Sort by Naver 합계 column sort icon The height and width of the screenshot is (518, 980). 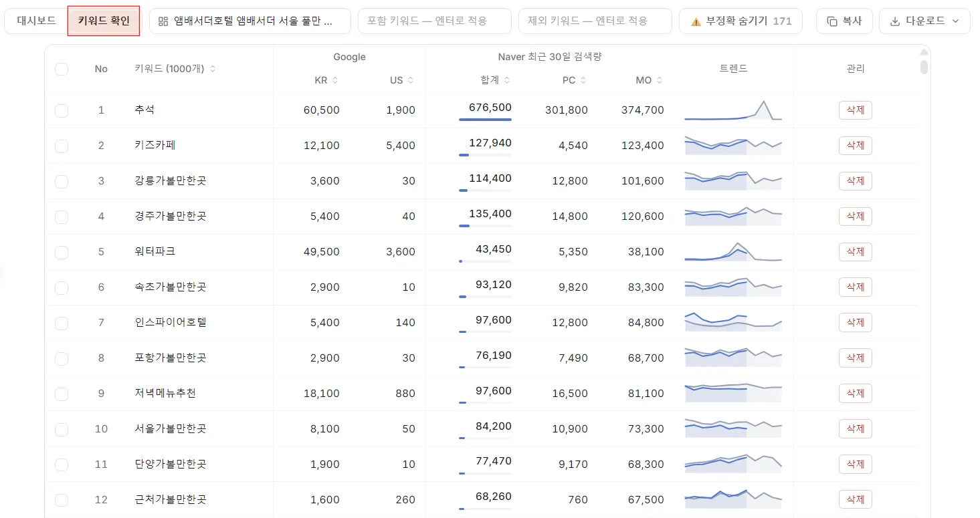click(x=507, y=80)
